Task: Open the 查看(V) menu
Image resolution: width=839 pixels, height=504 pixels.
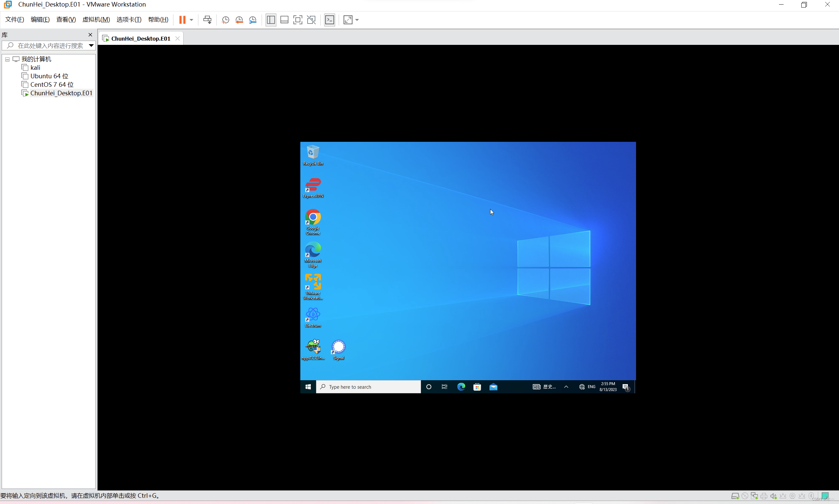Action: pos(66,19)
